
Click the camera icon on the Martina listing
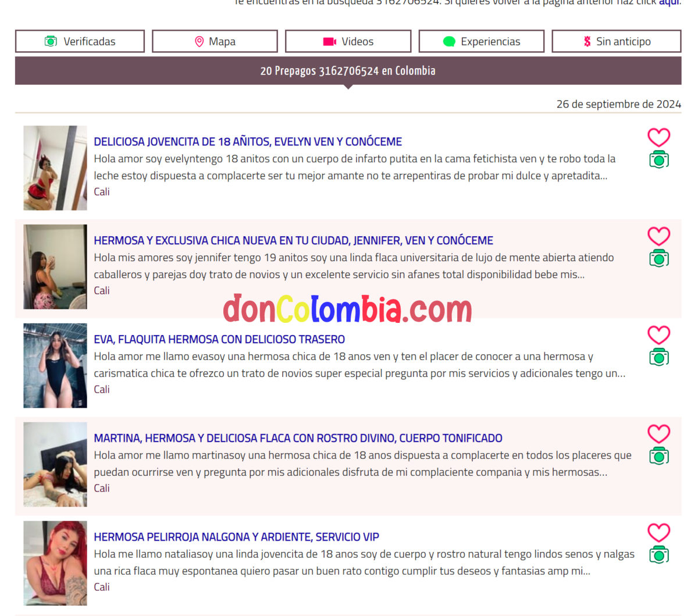pyautogui.click(x=658, y=457)
